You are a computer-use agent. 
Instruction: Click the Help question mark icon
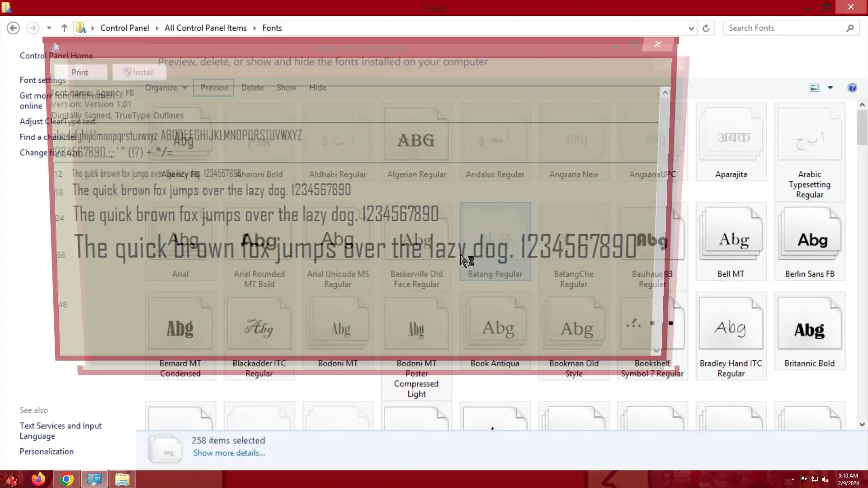tap(852, 88)
